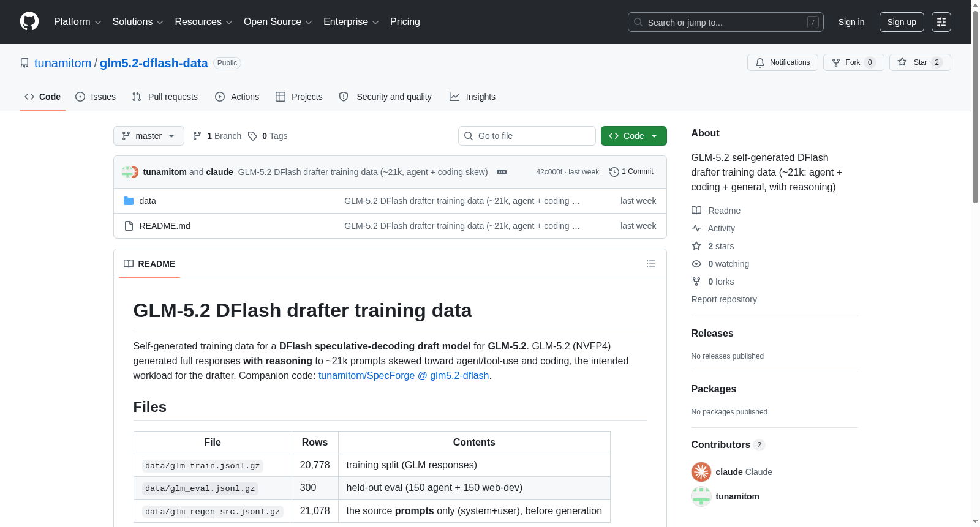Click data/glm_train.jsonl.gz table cell

tap(213, 465)
